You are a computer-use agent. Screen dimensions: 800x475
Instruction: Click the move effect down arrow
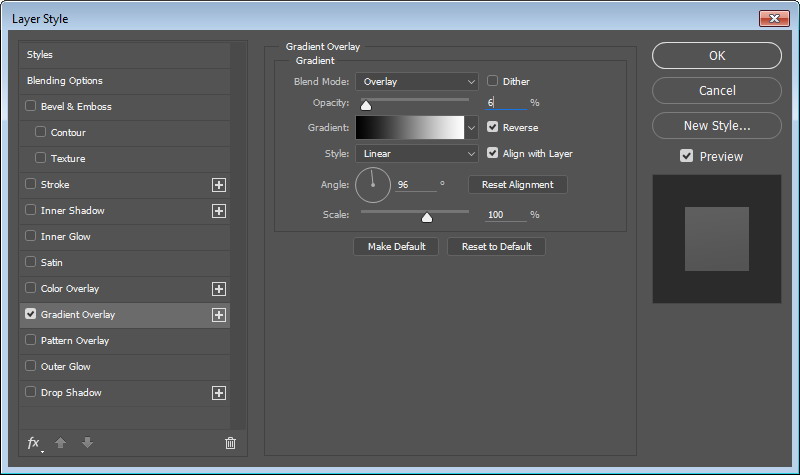(x=87, y=443)
